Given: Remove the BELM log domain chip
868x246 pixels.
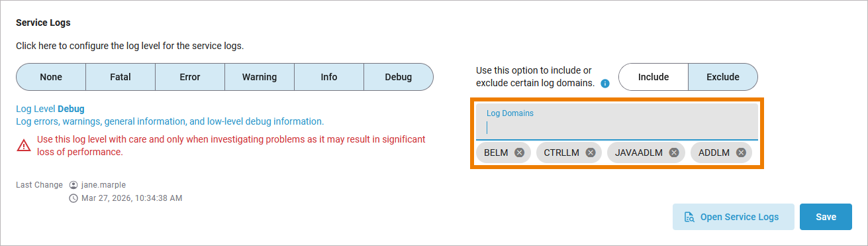Looking at the screenshot, I should 520,153.
